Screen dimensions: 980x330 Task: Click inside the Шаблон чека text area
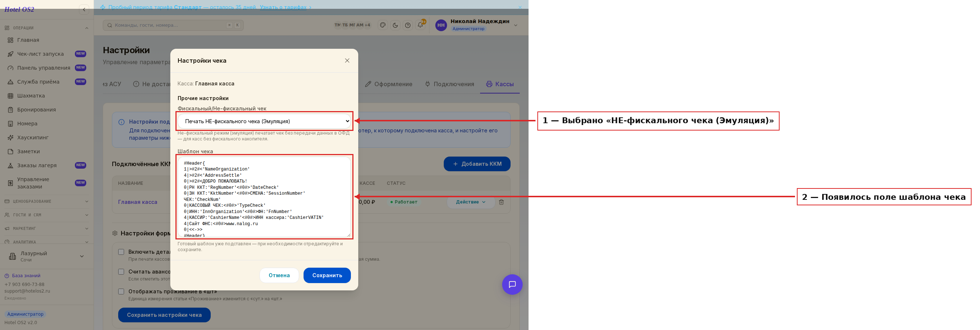(x=264, y=197)
